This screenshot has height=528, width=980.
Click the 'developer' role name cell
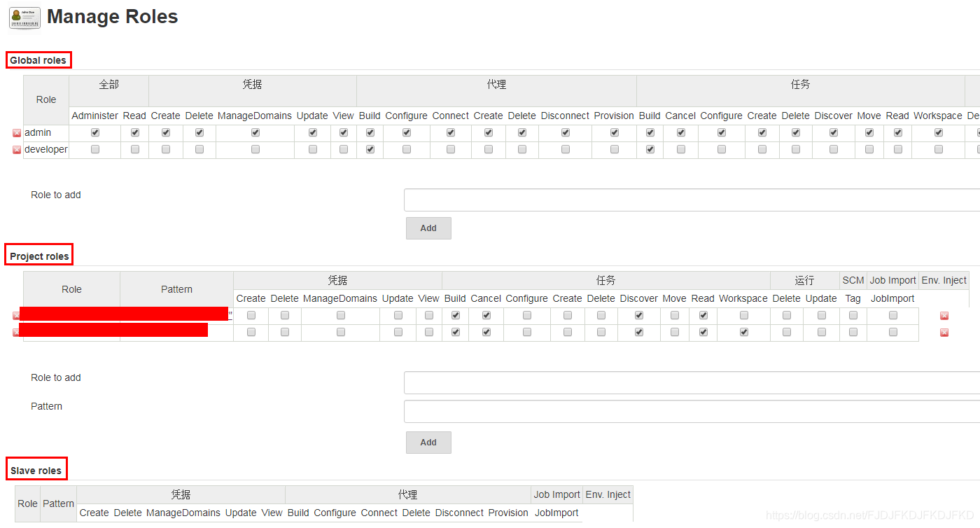(x=46, y=149)
